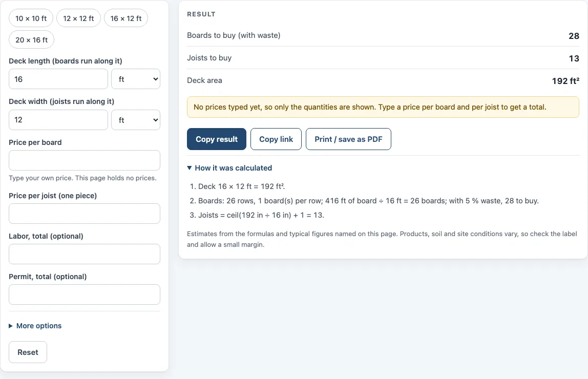Click the 'Boards to buy (with waste)' label
This screenshot has width=588, height=379.
pyautogui.click(x=234, y=35)
